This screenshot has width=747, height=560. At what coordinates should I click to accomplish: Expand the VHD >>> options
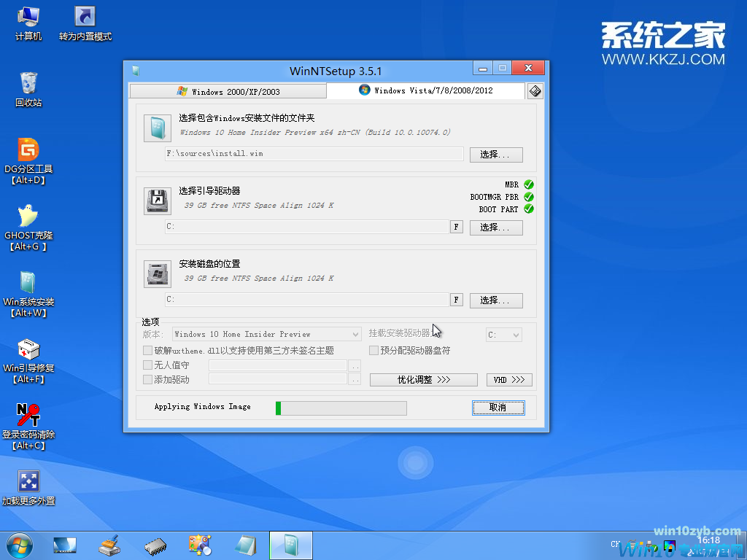[x=508, y=379]
